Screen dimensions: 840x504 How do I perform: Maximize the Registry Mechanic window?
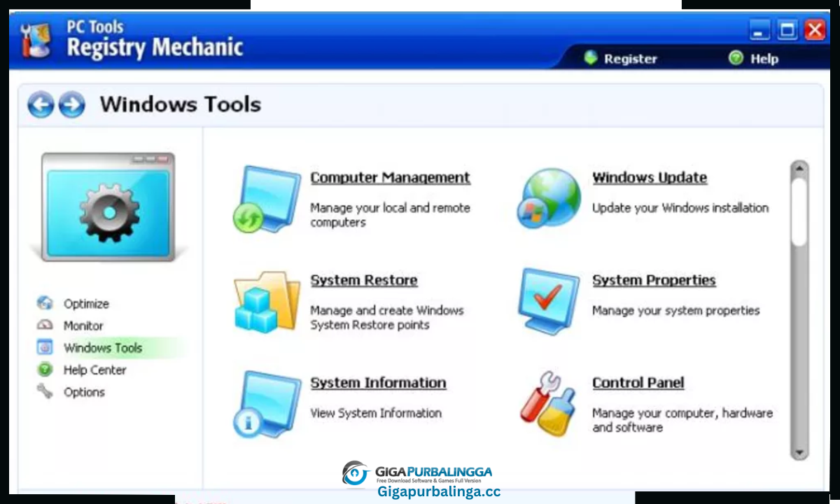tap(787, 30)
